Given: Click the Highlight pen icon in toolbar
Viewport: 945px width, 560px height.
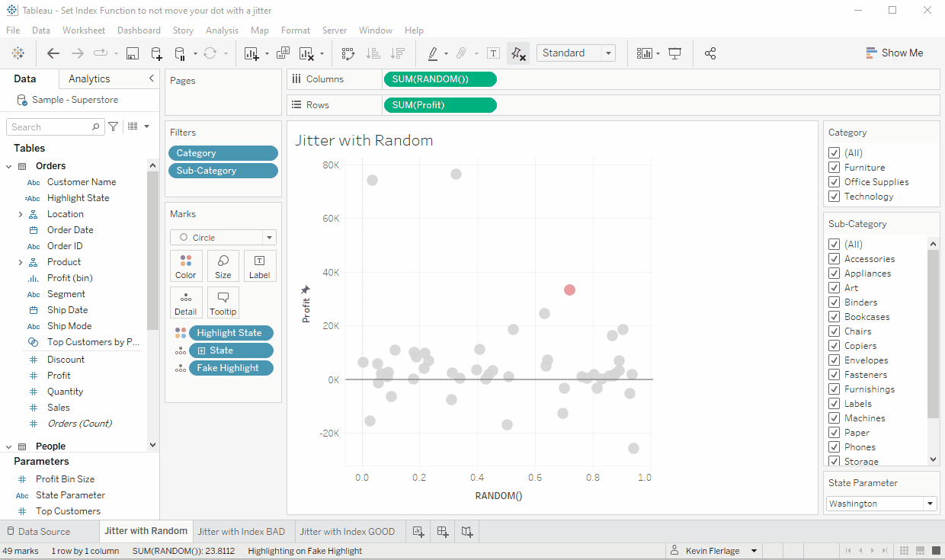Looking at the screenshot, I should pos(433,53).
